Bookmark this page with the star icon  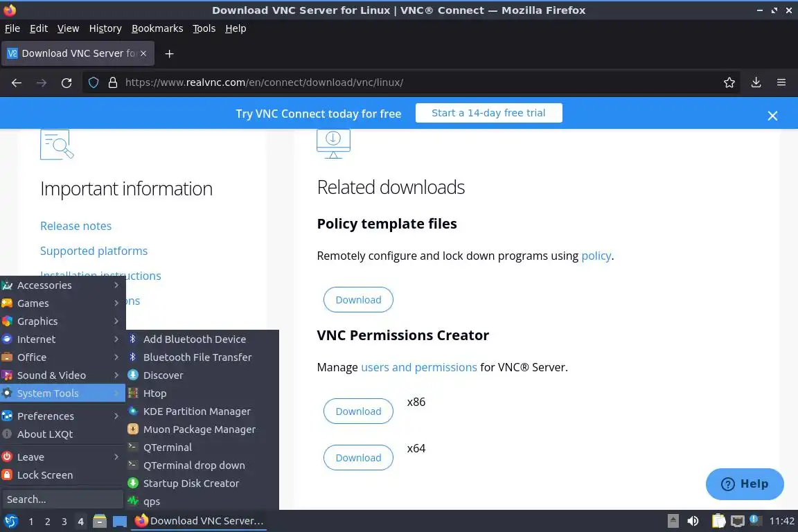click(x=729, y=82)
